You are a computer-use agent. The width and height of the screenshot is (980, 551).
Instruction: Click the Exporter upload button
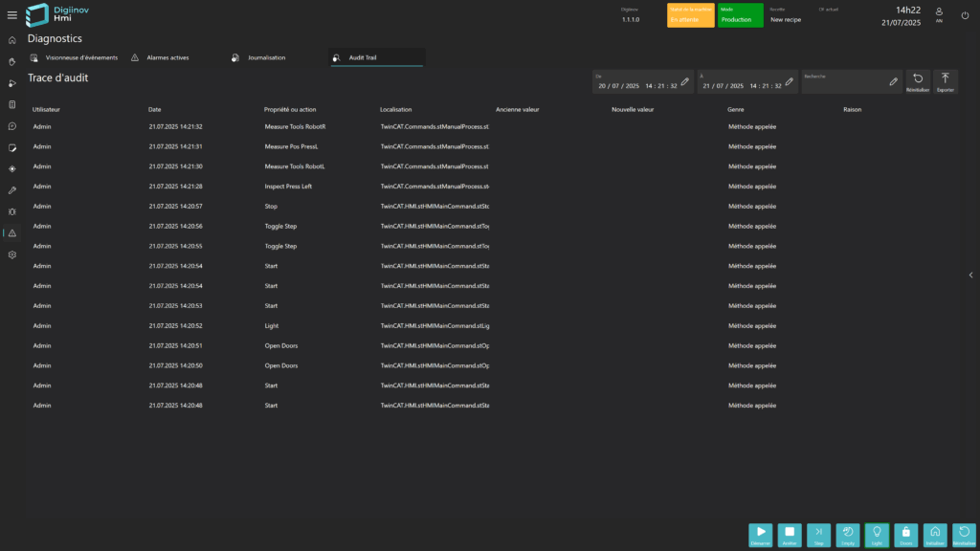[945, 82]
